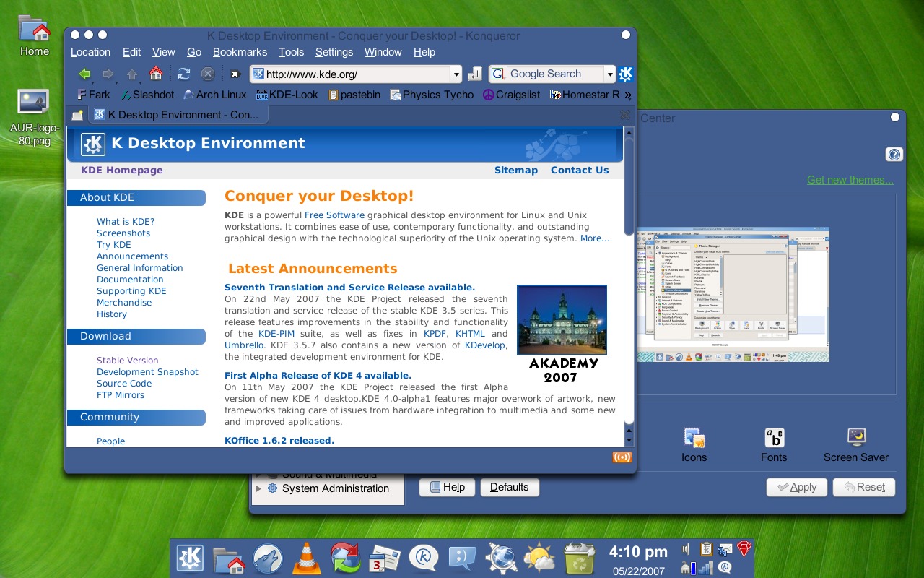Open a new tab with tab bar icon
Image resolution: width=924 pixels, height=578 pixels.
[x=77, y=115]
